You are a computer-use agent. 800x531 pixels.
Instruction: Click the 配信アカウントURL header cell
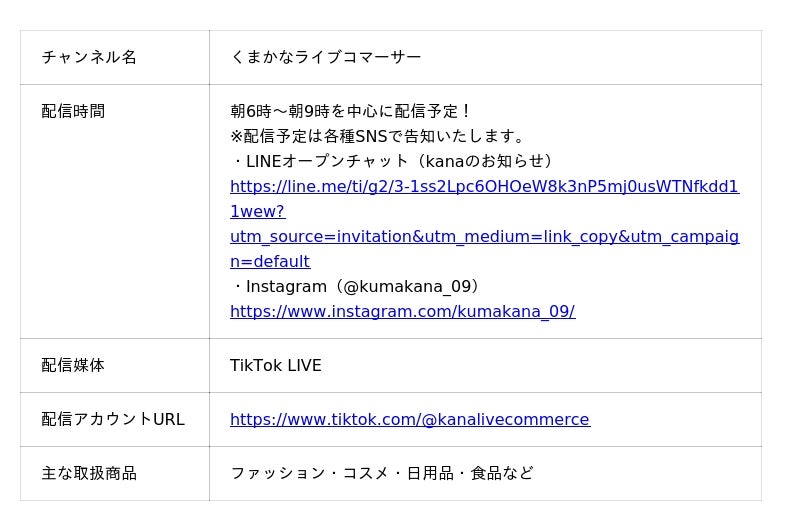pos(115,419)
